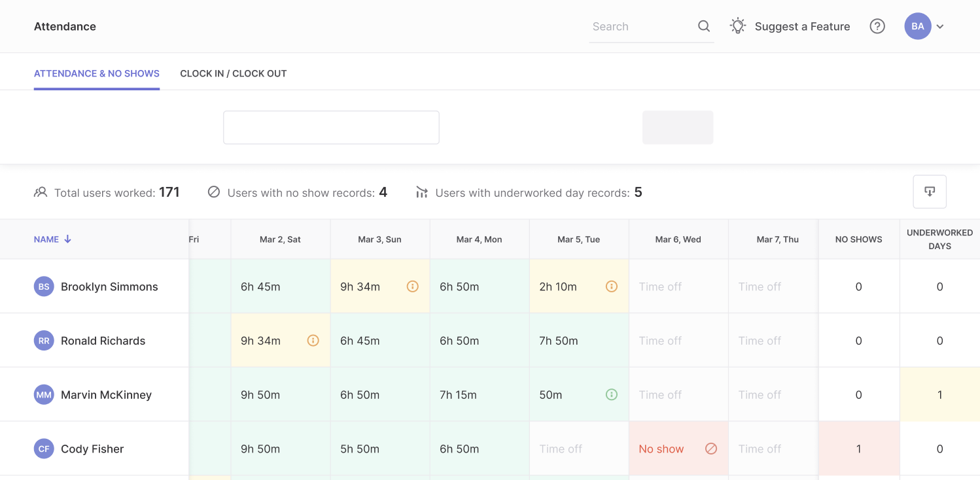Image resolution: width=980 pixels, height=480 pixels.
Task: Click the search magnifier icon
Action: 703,26
